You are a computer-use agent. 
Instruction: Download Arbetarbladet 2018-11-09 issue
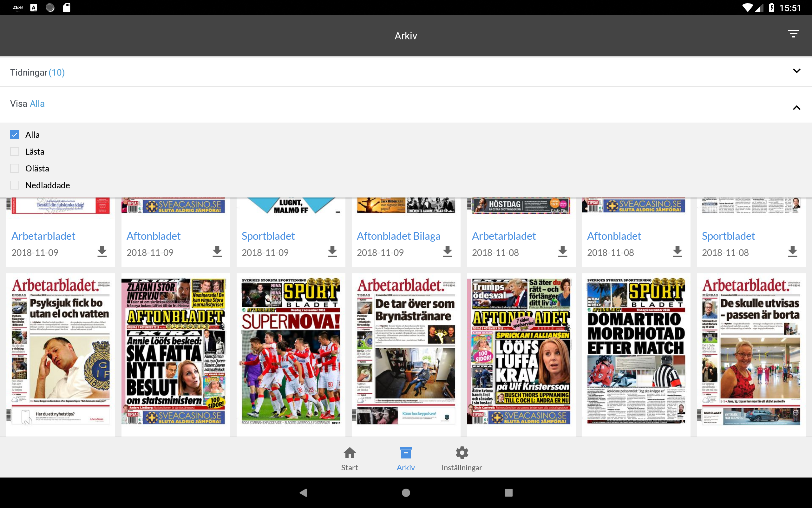(x=102, y=251)
